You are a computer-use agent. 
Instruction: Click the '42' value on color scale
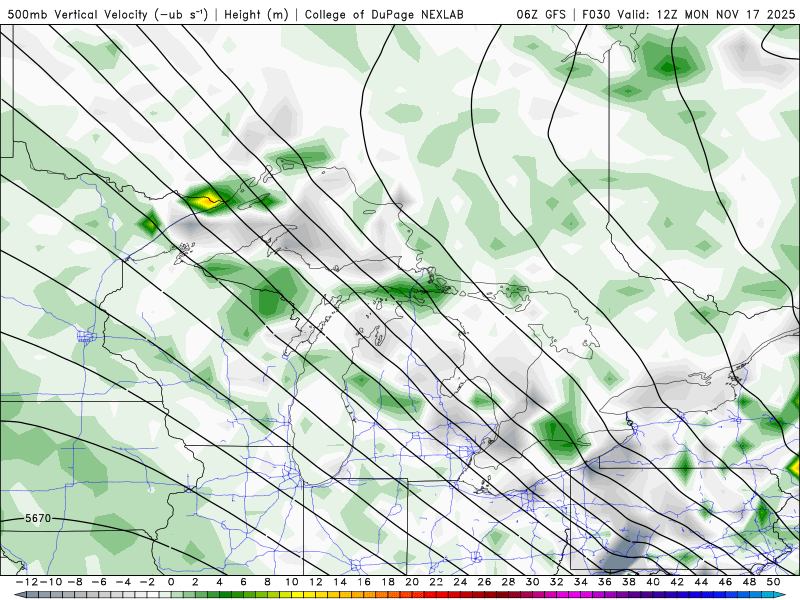(677, 582)
